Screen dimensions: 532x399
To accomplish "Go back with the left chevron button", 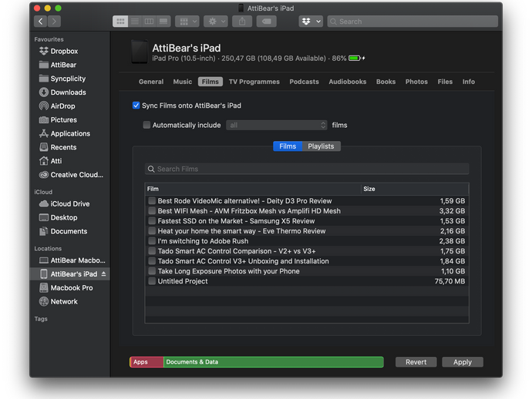I will 41,22.
